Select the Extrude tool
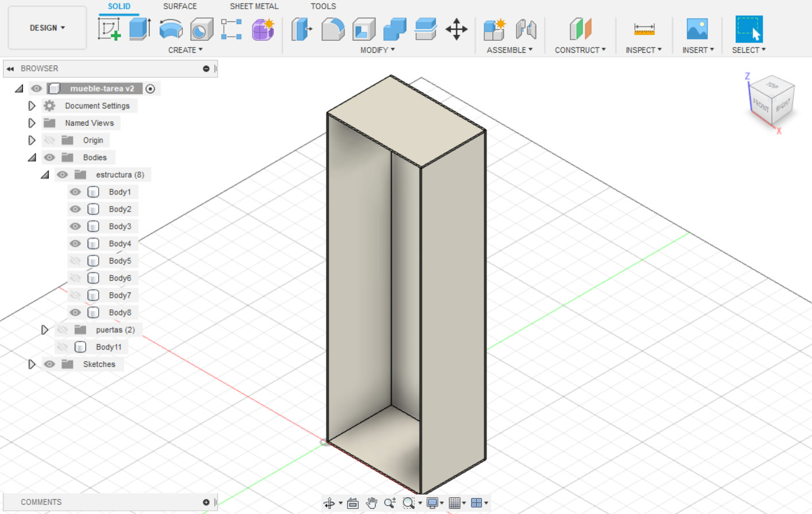The height and width of the screenshot is (514, 812). tap(139, 29)
